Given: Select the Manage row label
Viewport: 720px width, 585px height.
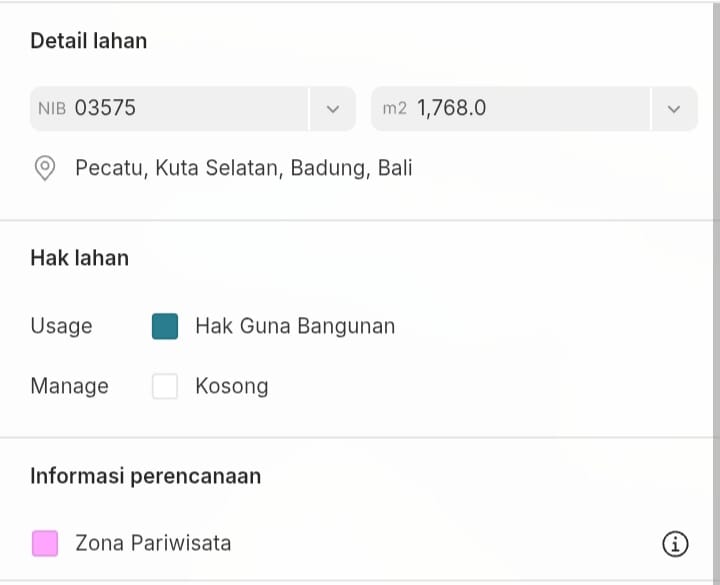Looking at the screenshot, I should pos(69,386).
